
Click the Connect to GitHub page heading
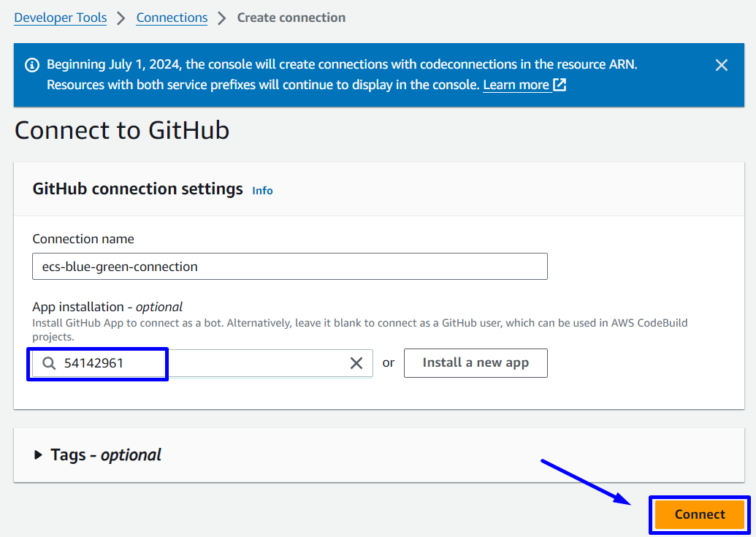(122, 130)
